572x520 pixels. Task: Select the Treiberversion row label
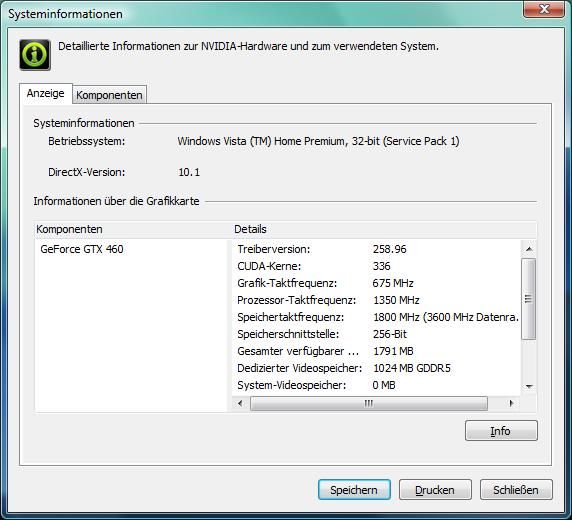click(x=274, y=249)
